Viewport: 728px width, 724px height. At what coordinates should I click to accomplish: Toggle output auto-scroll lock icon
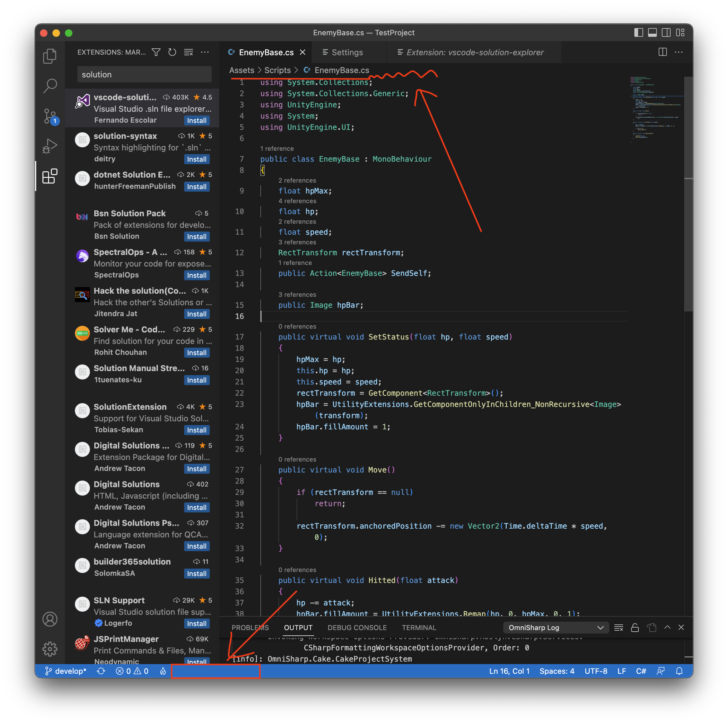635,628
